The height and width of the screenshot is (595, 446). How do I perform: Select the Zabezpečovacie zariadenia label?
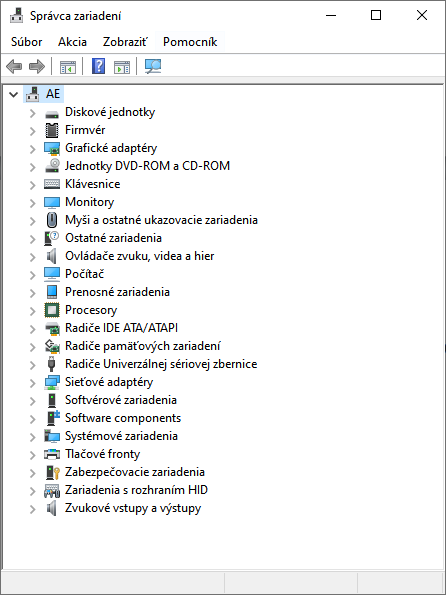135,472
